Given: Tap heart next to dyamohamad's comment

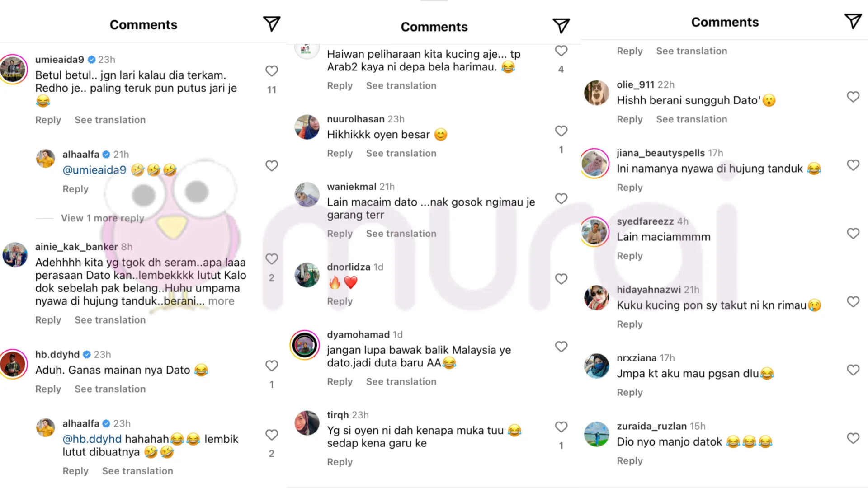Looking at the screenshot, I should point(561,347).
